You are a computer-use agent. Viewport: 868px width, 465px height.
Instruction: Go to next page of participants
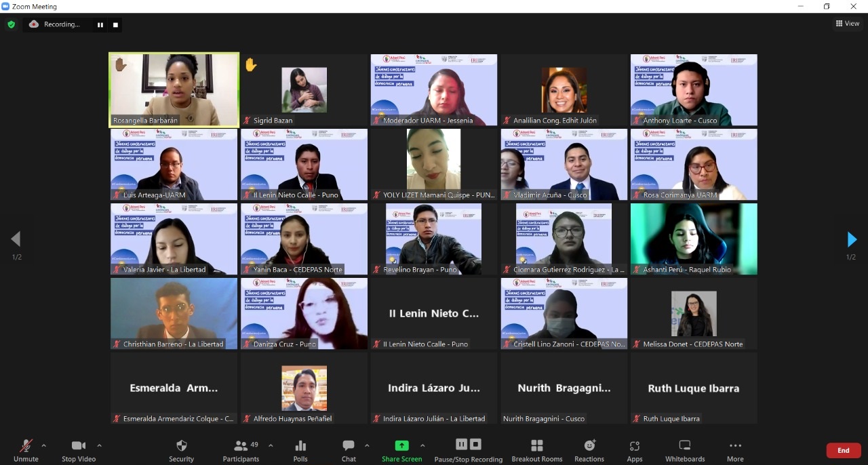852,239
